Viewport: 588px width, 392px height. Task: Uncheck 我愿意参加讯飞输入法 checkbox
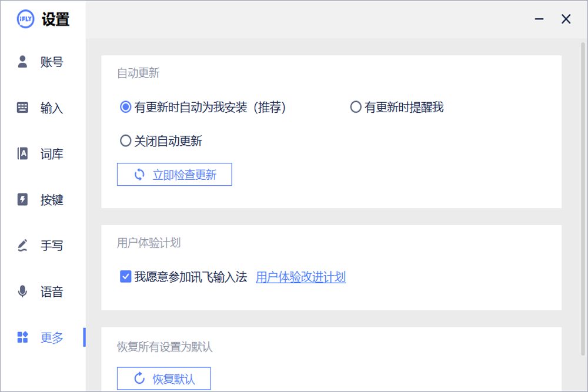point(125,277)
